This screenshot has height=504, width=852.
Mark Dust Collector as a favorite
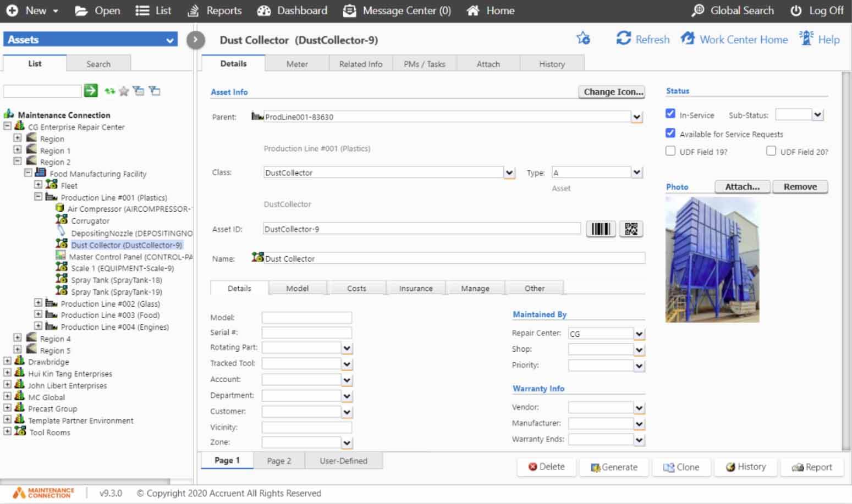583,38
